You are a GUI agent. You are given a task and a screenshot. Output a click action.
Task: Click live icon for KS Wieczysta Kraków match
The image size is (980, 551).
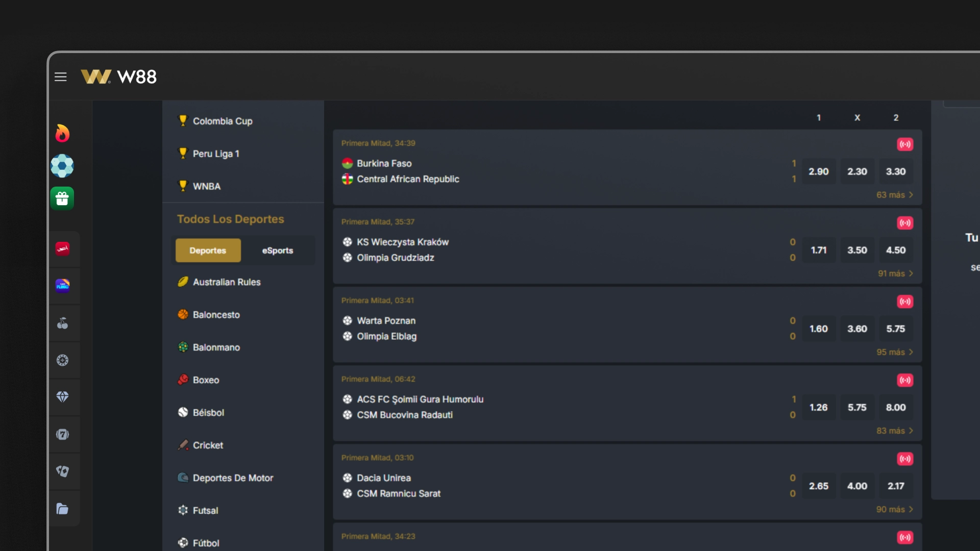point(905,223)
